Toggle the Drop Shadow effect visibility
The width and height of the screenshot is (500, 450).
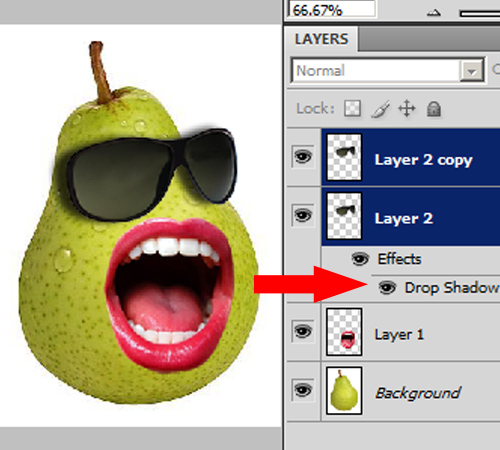(x=387, y=287)
